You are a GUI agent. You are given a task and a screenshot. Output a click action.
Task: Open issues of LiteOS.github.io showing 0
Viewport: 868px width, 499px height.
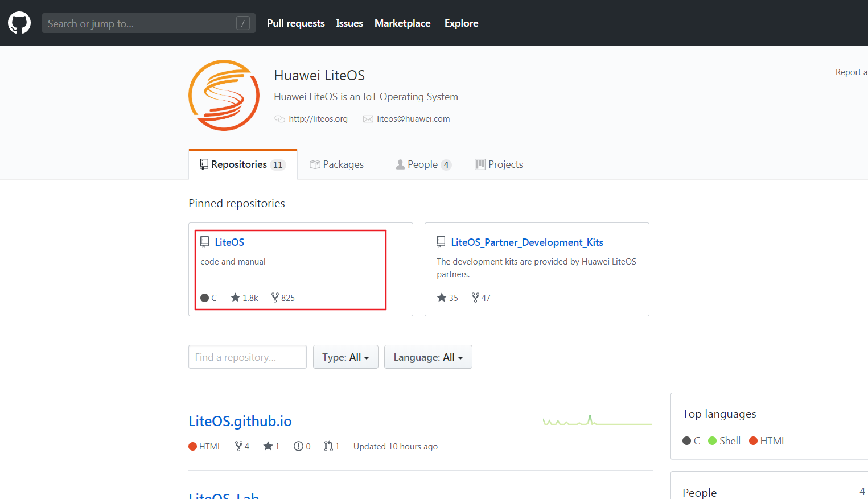click(x=302, y=447)
